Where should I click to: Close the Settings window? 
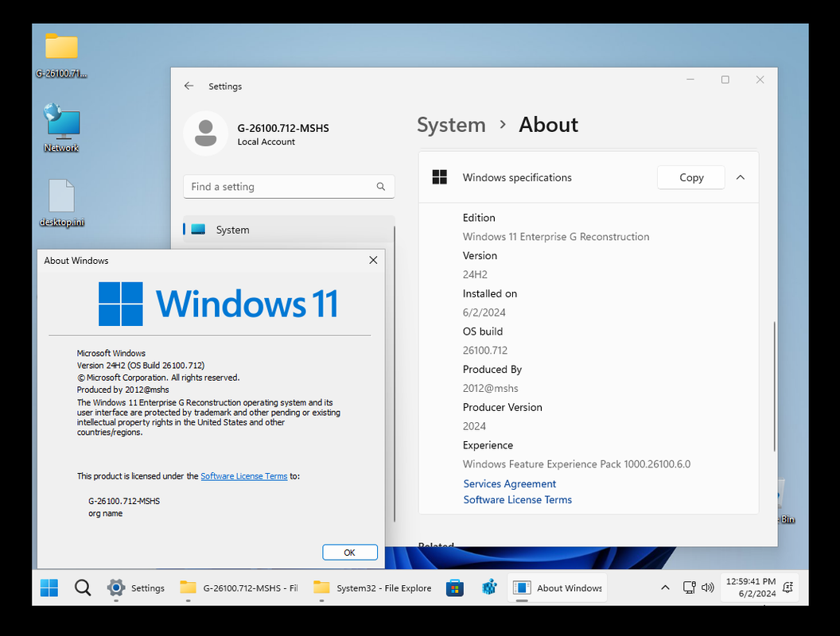click(760, 79)
